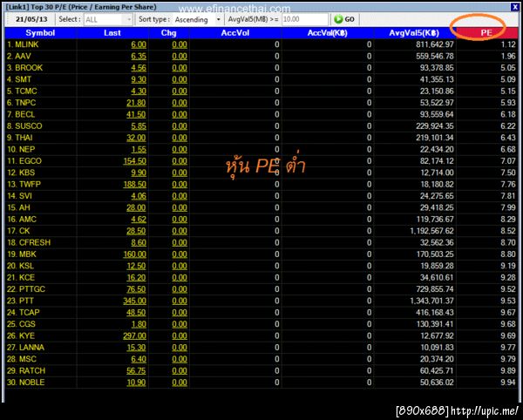523x420 pixels.
Task: Select the CGS symbol
Action: click(27, 324)
